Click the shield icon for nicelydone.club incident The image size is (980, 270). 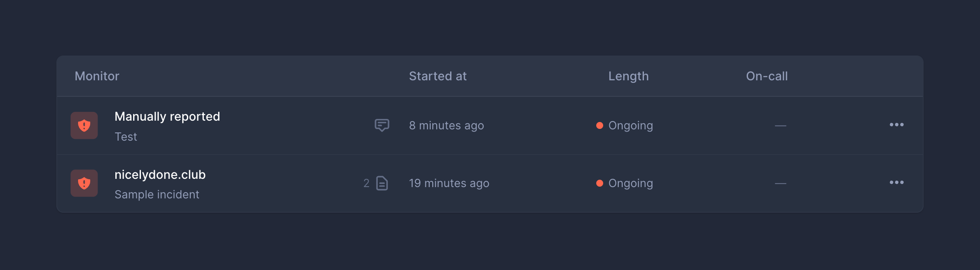tap(84, 183)
